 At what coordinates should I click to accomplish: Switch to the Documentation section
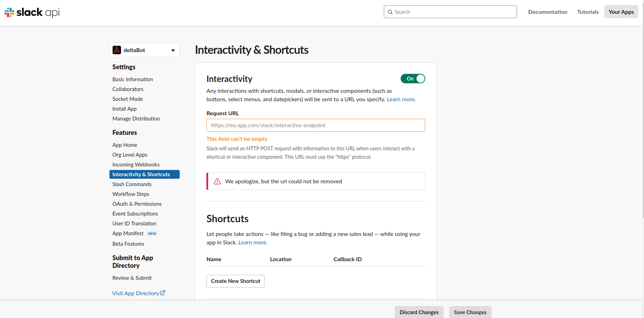(x=547, y=12)
